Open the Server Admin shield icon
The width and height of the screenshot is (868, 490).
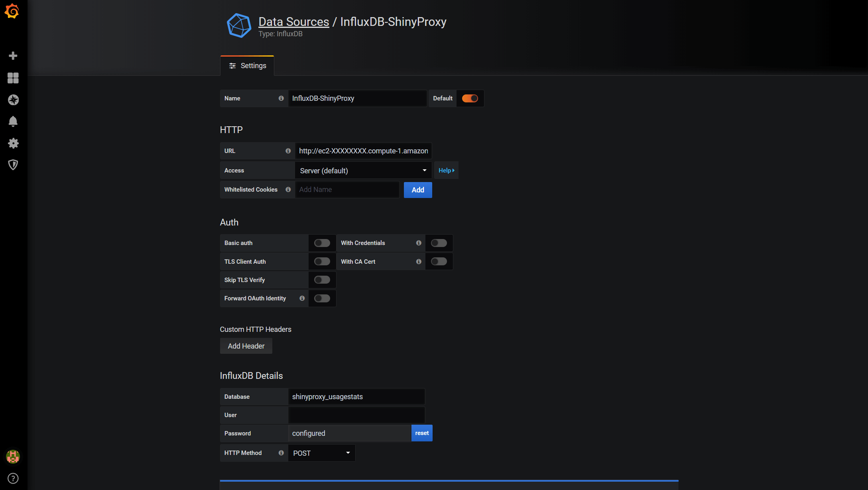(x=13, y=165)
